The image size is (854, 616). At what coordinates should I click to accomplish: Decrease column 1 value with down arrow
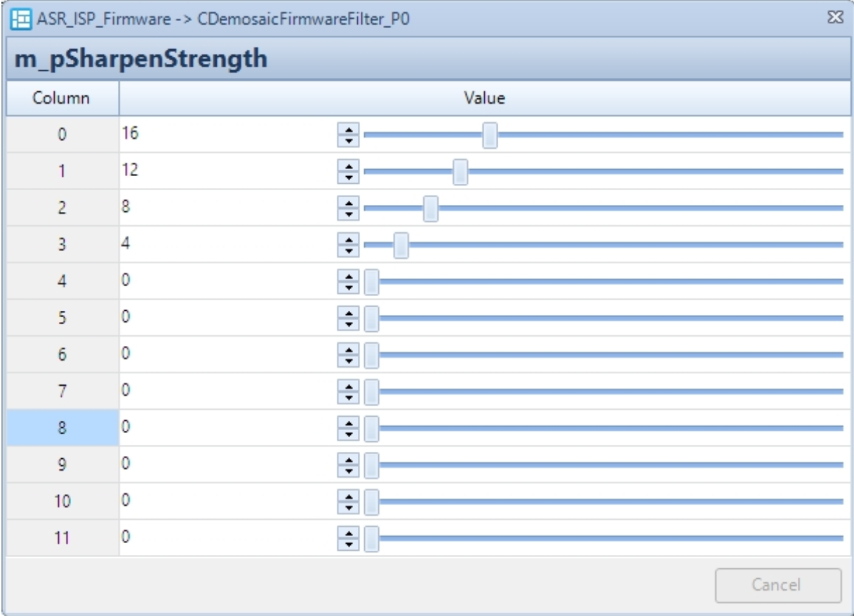pyautogui.click(x=349, y=175)
